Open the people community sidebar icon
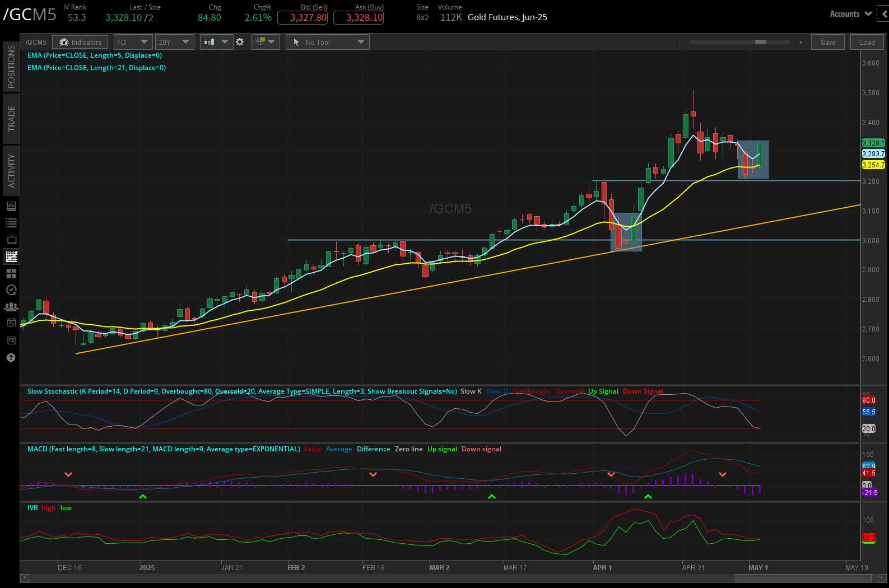This screenshot has height=588, width=889. point(11,307)
